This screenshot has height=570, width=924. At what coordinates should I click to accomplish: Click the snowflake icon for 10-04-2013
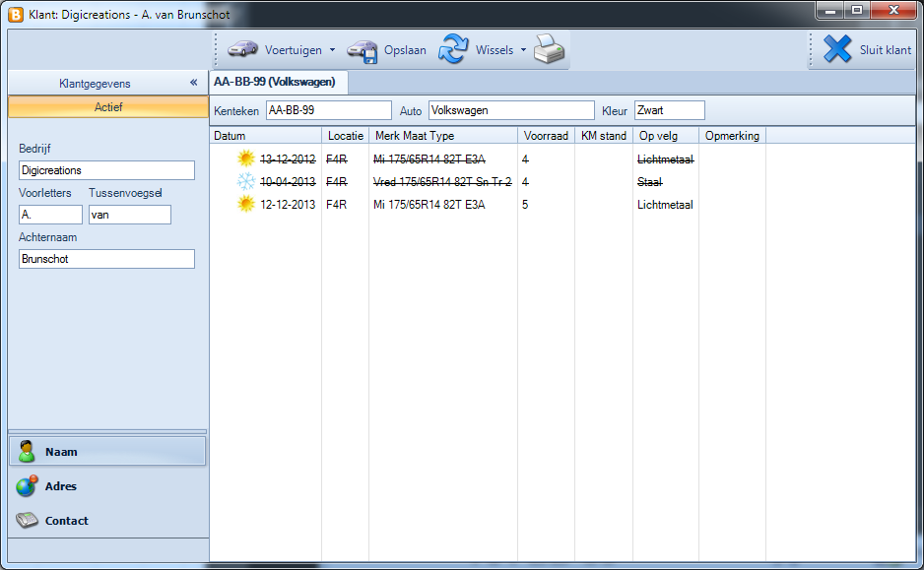(245, 181)
